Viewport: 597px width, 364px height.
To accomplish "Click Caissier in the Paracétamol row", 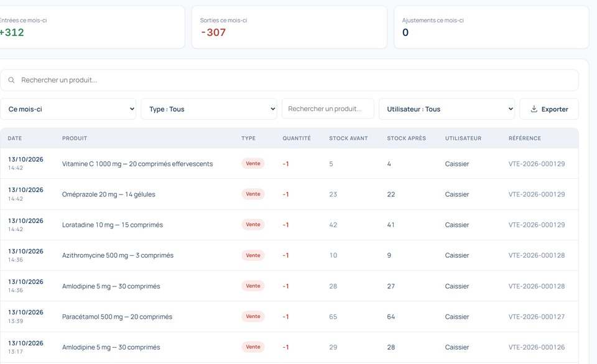I will tap(457, 316).
